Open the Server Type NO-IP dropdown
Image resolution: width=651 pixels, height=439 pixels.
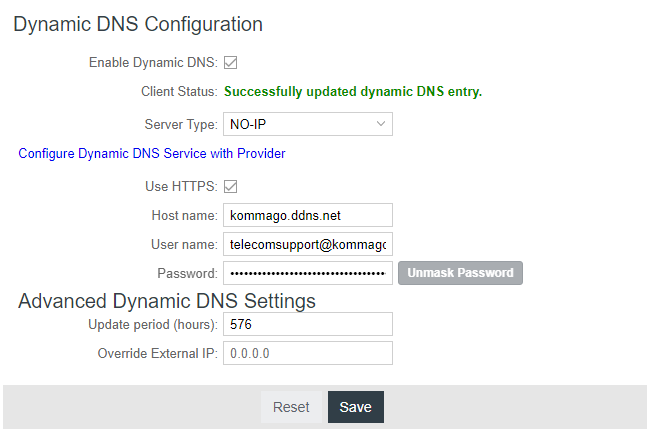pyautogui.click(x=307, y=124)
